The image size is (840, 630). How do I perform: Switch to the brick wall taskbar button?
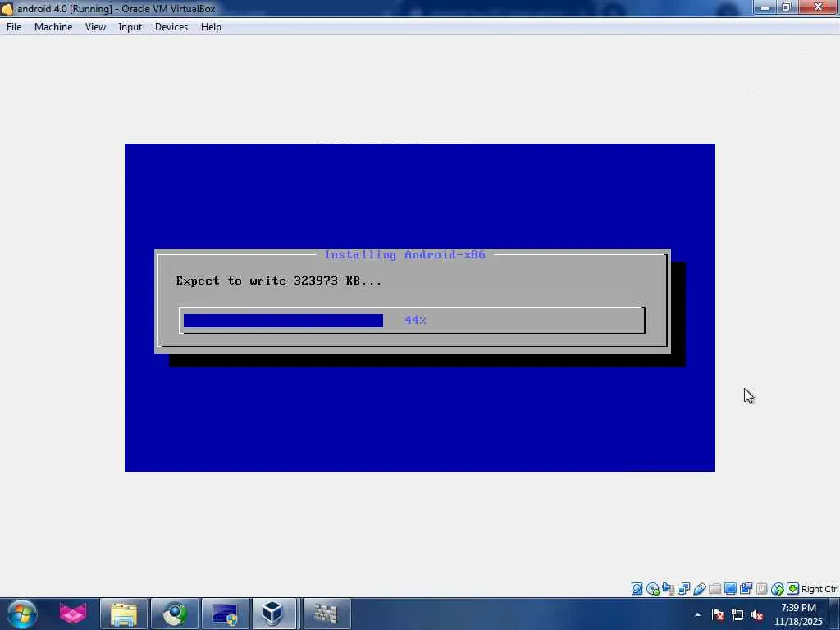pos(326,614)
